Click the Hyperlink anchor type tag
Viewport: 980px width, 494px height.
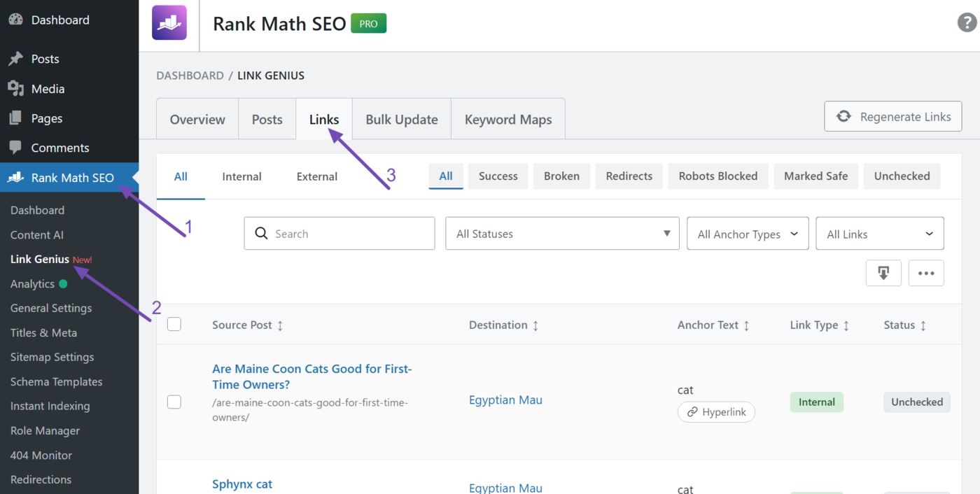(716, 412)
